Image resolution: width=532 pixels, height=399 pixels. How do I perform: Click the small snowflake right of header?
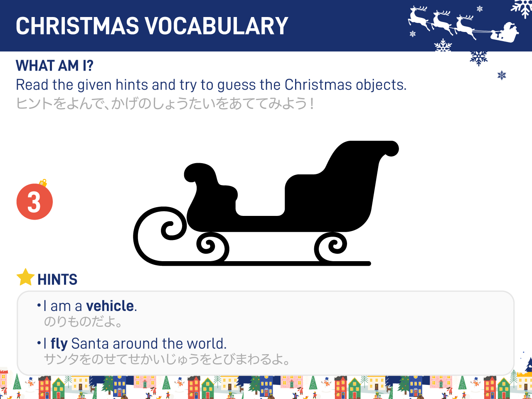point(502,75)
